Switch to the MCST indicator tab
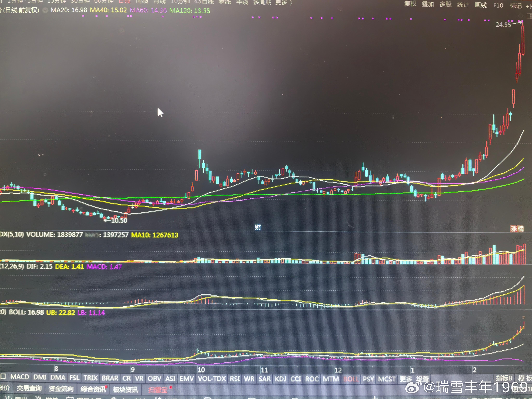The width and height of the screenshot is (532, 399). click(x=387, y=379)
